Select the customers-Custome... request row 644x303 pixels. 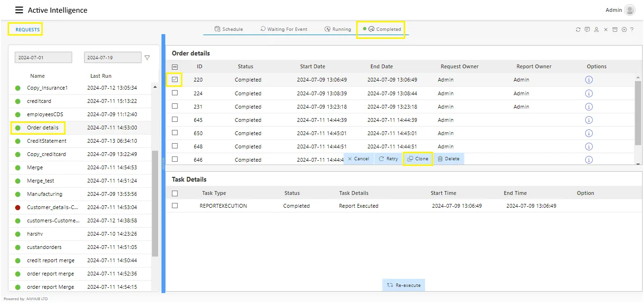click(x=80, y=220)
